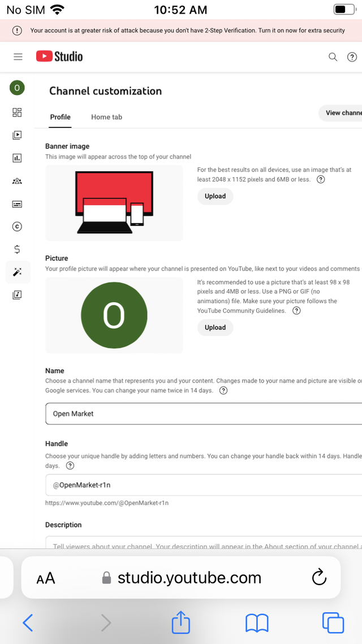Tap the Safari bookmarks icon

point(257,623)
